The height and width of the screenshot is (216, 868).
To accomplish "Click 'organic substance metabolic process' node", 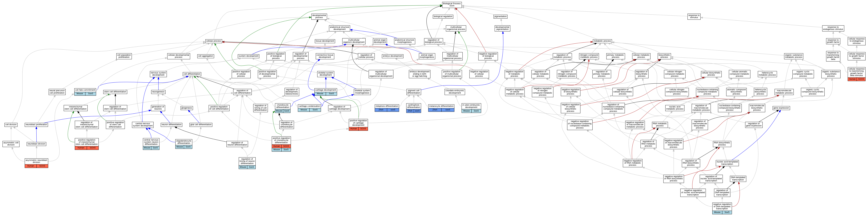I will coord(794,56).
